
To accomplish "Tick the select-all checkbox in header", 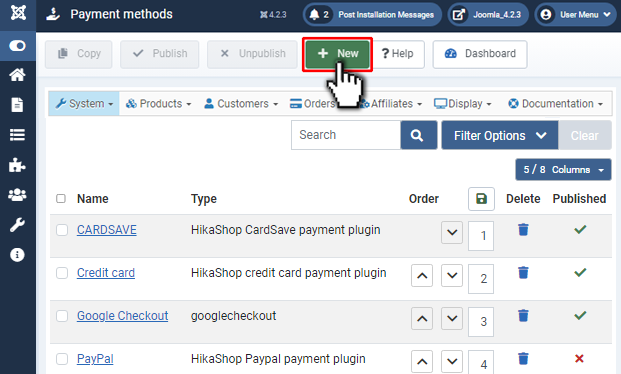I will [61, 198].
